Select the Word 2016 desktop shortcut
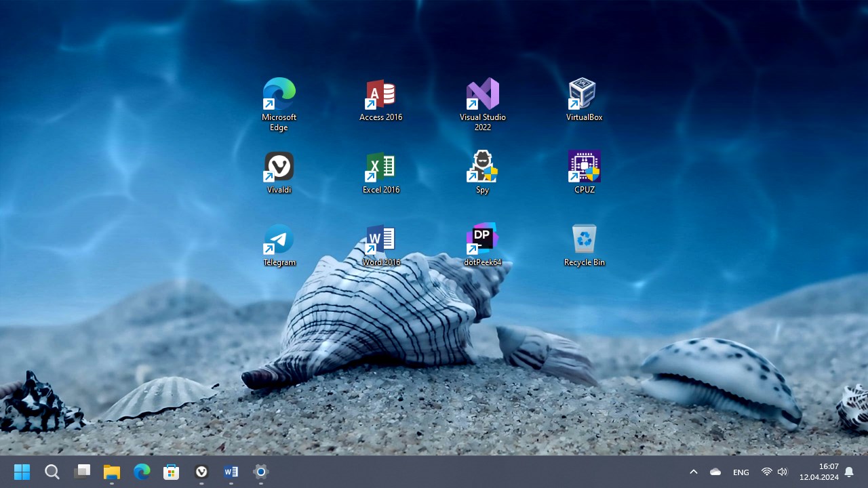 coord(380,245)
